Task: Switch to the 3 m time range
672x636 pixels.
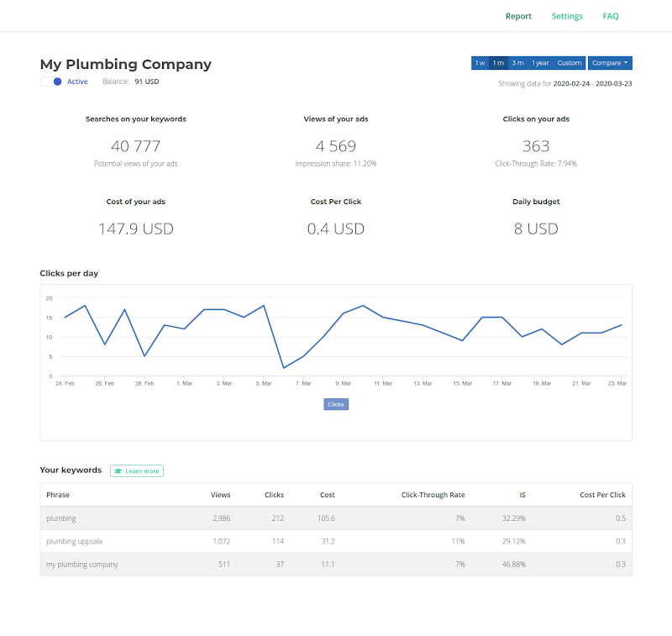Action: pos(517,63)
